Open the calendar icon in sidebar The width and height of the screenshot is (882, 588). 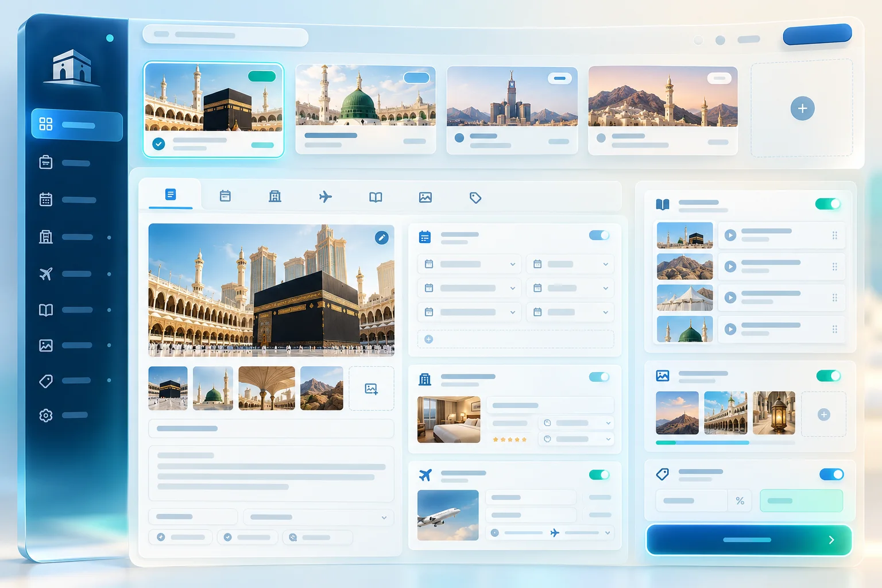tap(46, 199)
